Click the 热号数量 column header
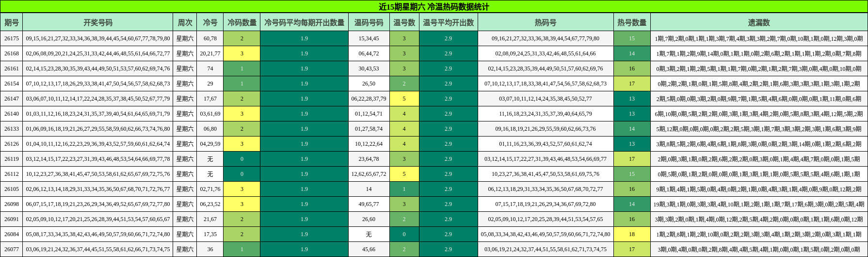This screenshot has width=868, height=257. click(x=632, y=22)
